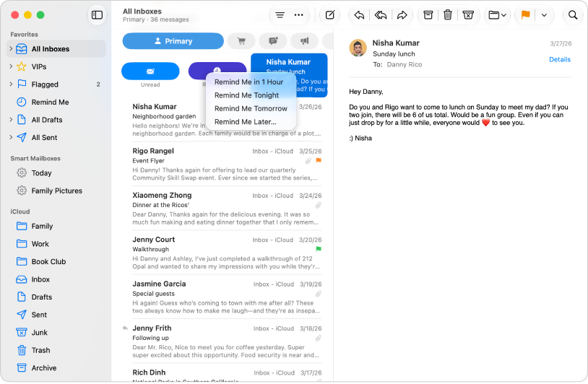Open the Flagged mailbox

pos(56,84)
